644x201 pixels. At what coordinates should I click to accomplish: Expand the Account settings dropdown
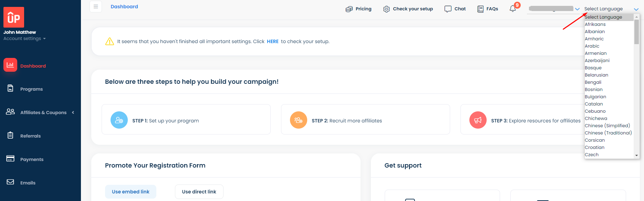(x=24, y=39)
